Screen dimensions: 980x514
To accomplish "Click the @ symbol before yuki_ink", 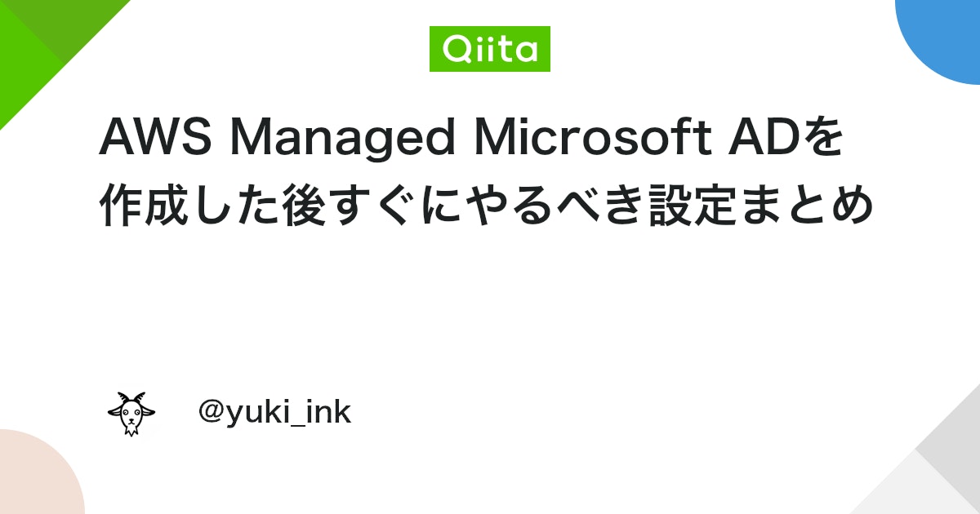I will click(212, 413).
